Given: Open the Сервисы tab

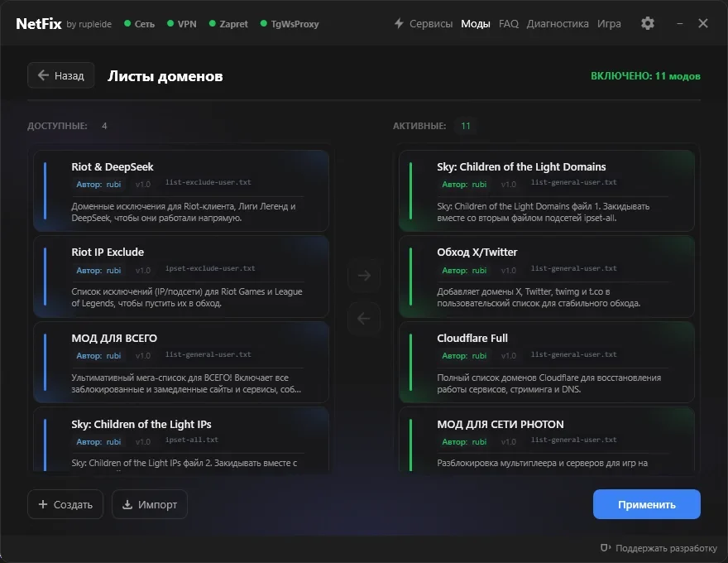Looking at the screenshot, I should pos(431,24).
